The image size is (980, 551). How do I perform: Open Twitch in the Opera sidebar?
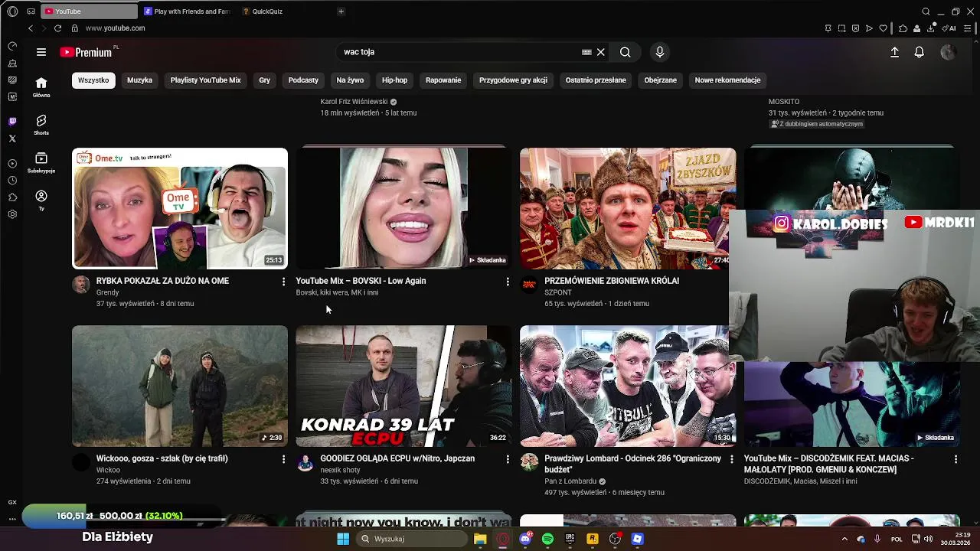click(x=12, y=122)
